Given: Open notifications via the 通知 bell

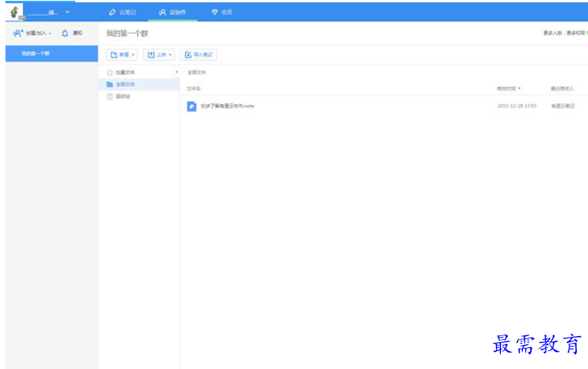Looking at the screenshot, I should [x=72, y=34].
